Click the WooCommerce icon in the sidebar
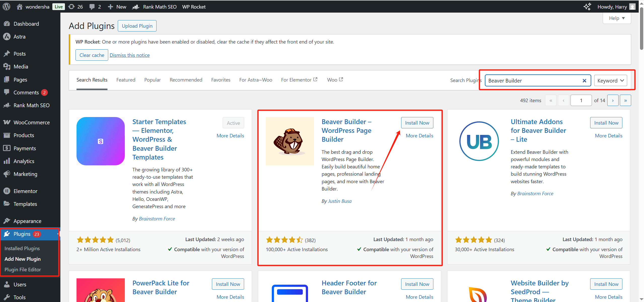The image size is (644, 302). coord(7,122)
